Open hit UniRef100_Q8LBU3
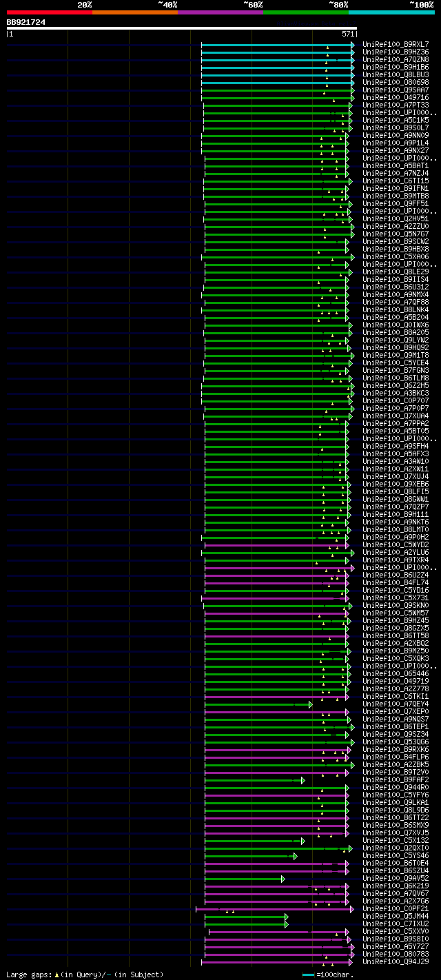 396,74
